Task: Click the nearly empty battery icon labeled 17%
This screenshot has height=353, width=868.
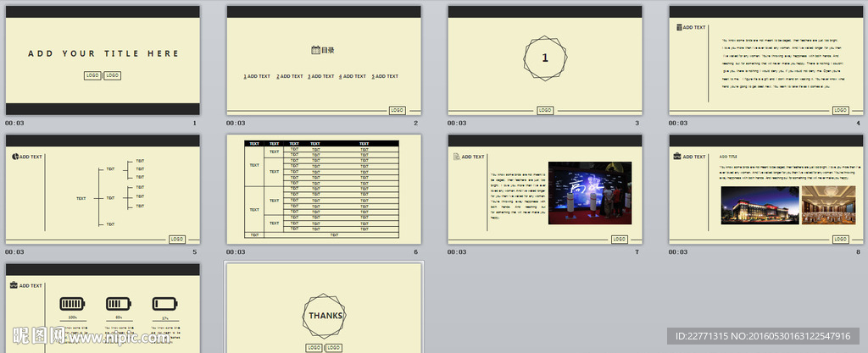Action: 165,304
